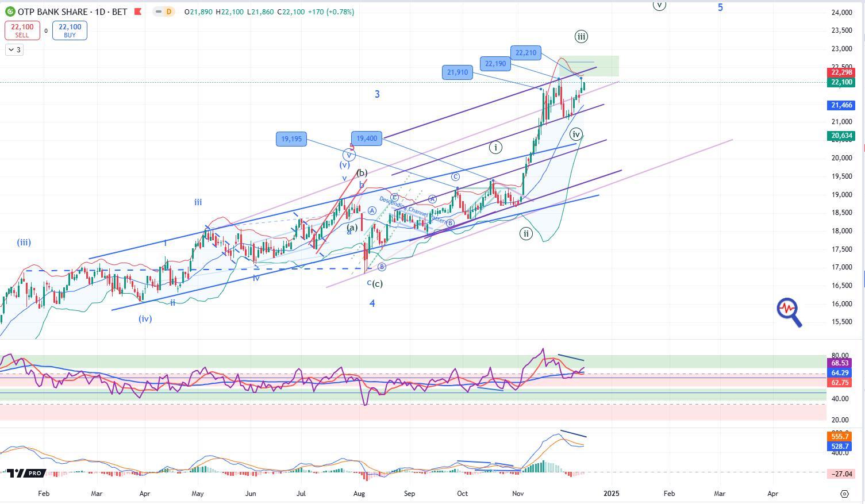Image resolution: width=865 pixels, height=504 pixels.
Task: Select the 22,190 price callout label
Action: coord(495,64)
